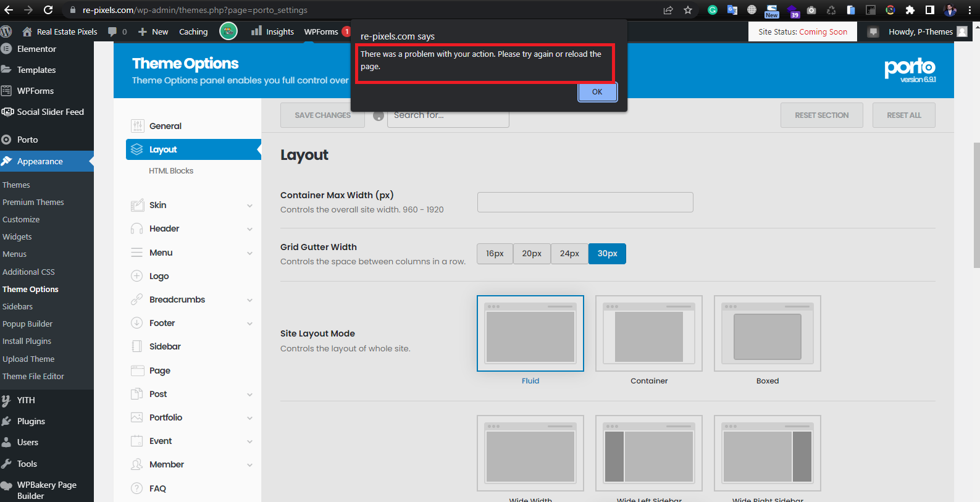Expand the Footer section chevron
980x502 pixels.
[x=250, y=324]
